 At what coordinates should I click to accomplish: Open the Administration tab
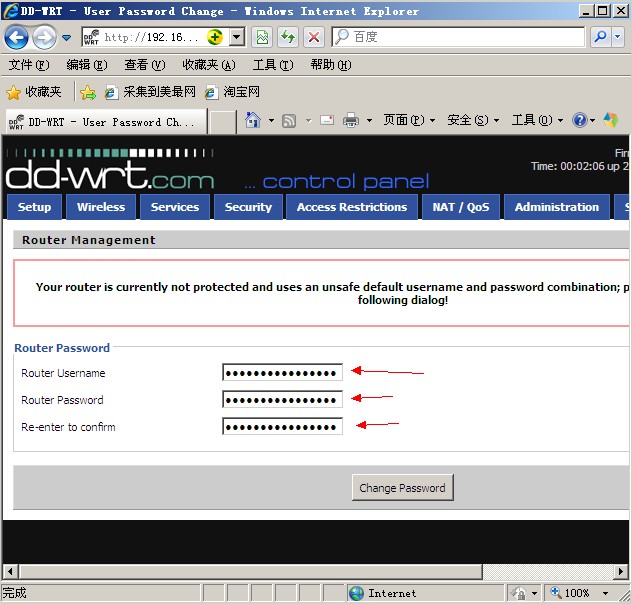pos(557,207)
